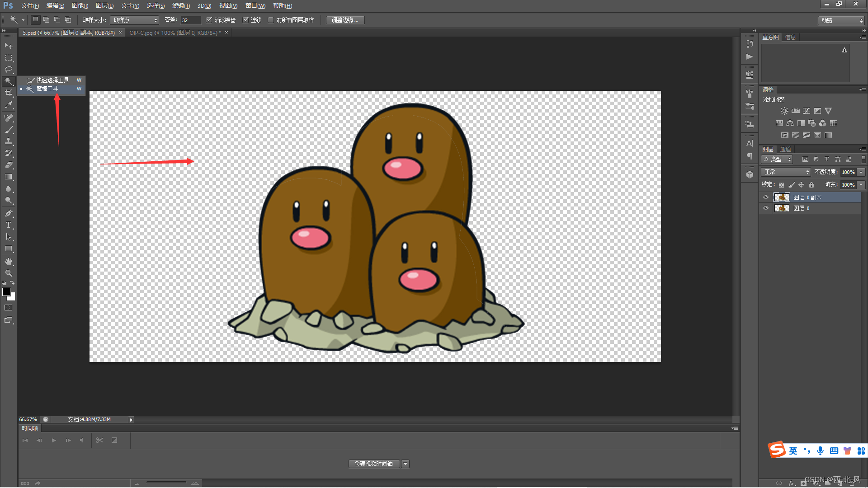Click the 创建视频时间轴 button

(x=374, y=464)
